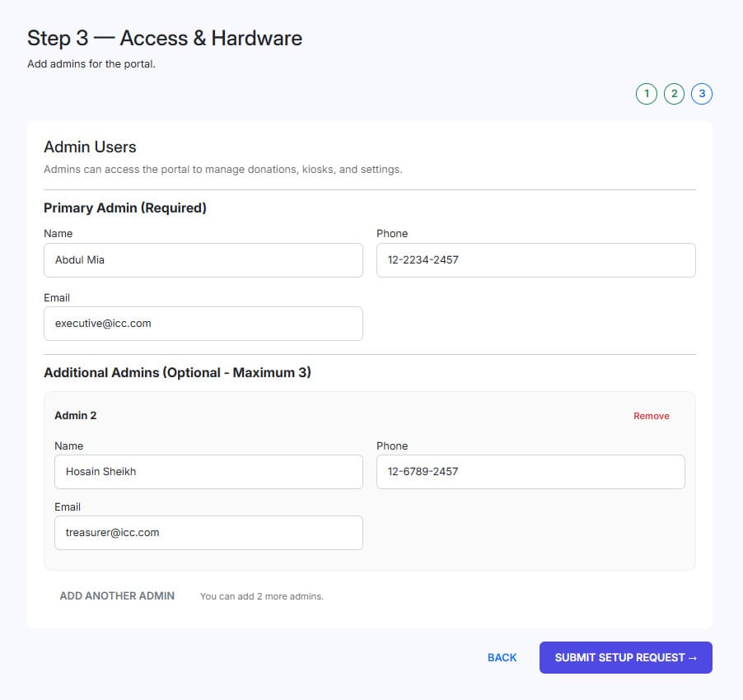Submit the setup request
The height and width of the screenshot is (700, 743).
point(625,657)
